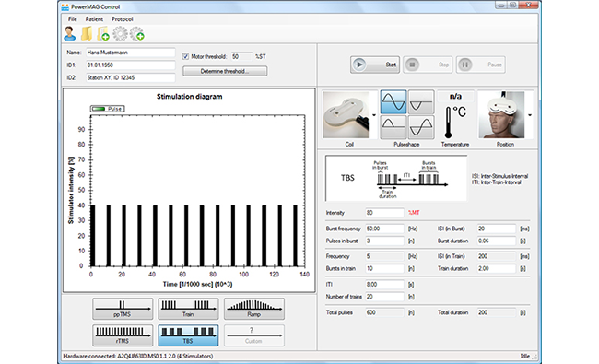This screenshot has height=364, width=599.
Task: Toggle the Pulse legend swatch in diagram
Action: coord(99,109)
